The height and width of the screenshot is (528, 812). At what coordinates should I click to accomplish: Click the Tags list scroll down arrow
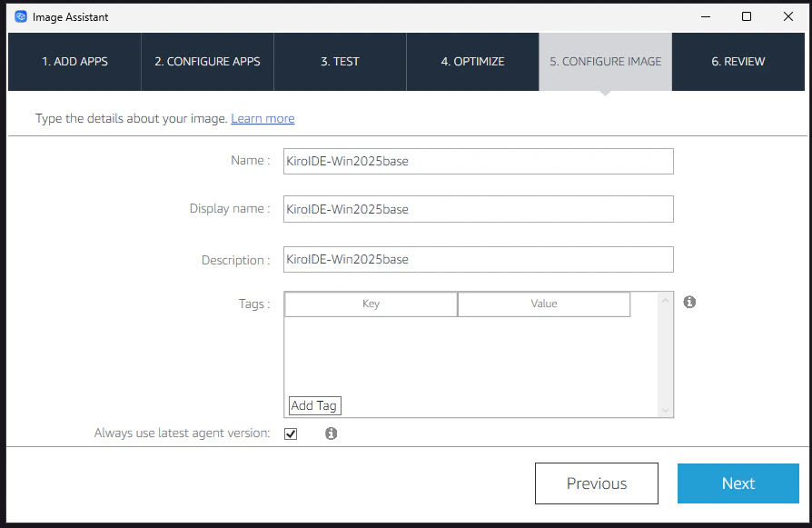pos(666,411)
